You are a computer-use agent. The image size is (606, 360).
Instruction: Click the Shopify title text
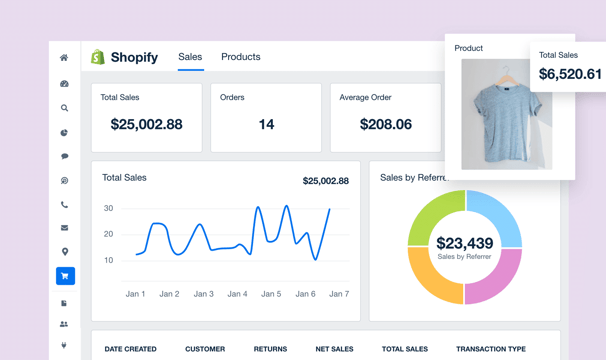click(x=134, y=57)
